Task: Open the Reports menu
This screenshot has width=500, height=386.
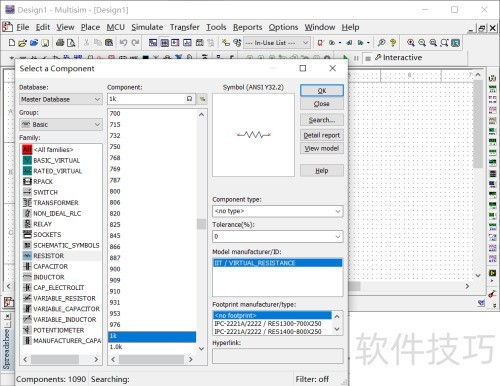Action: [247, 27]
